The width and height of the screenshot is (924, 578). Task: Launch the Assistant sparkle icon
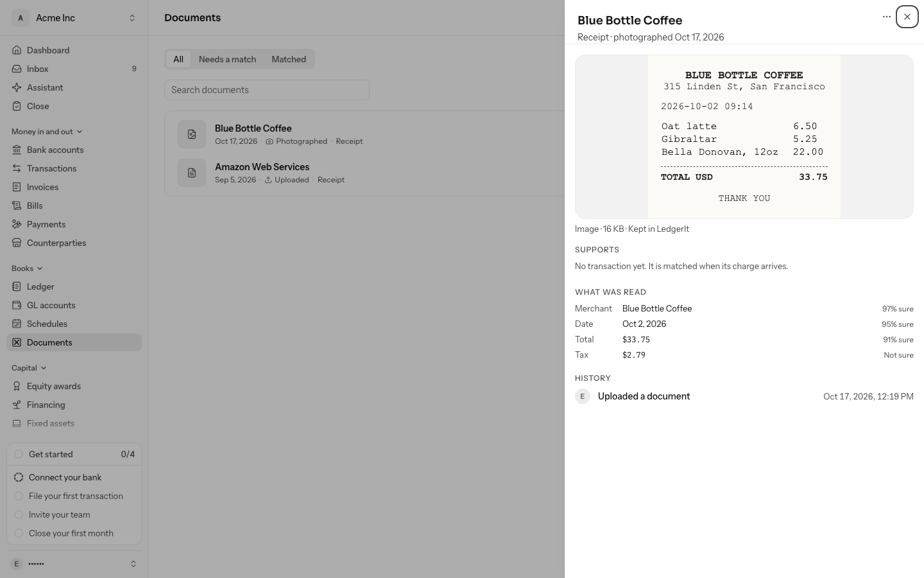pos(17,87)
